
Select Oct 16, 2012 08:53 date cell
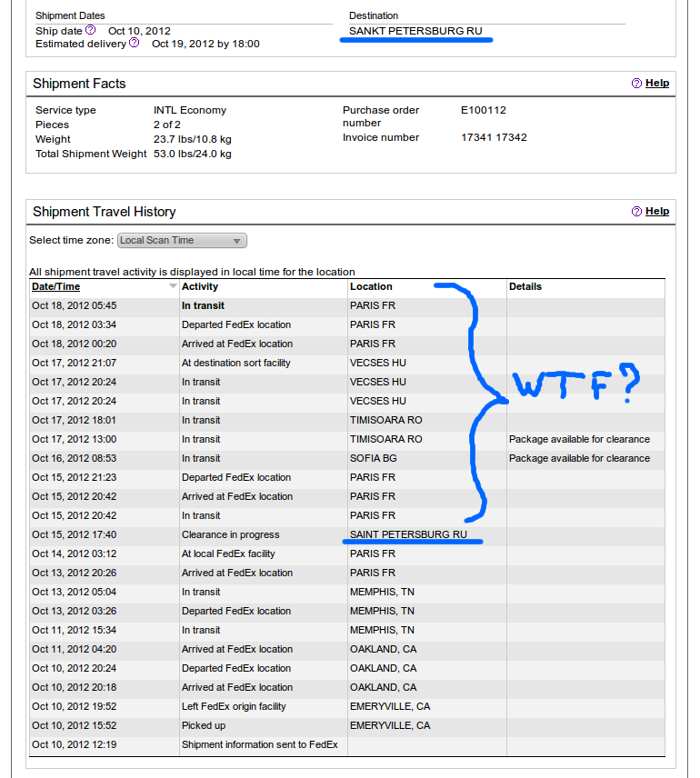74,458
